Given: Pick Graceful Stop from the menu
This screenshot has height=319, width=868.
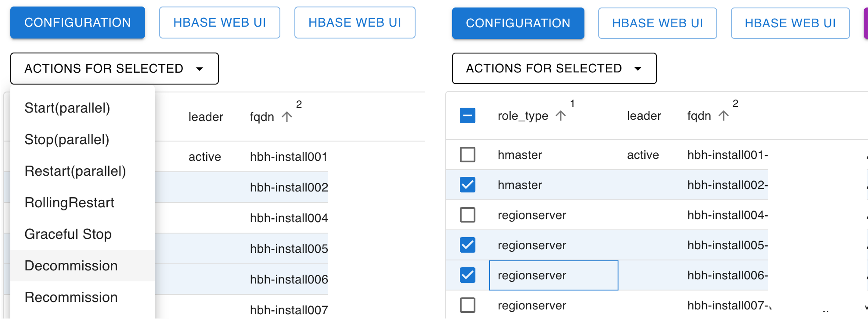Looking at the screenshot, I should [83, 234].
